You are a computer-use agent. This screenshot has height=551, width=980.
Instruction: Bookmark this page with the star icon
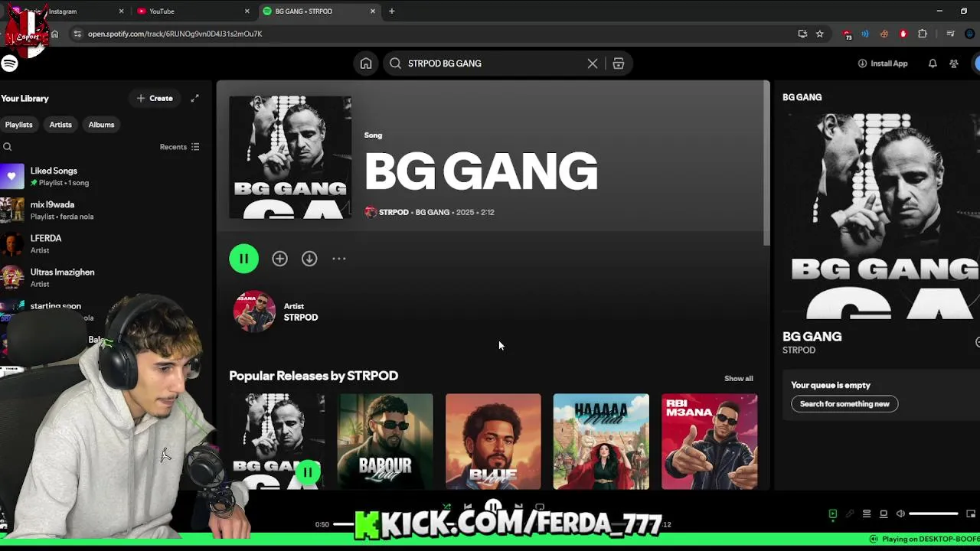820,34
